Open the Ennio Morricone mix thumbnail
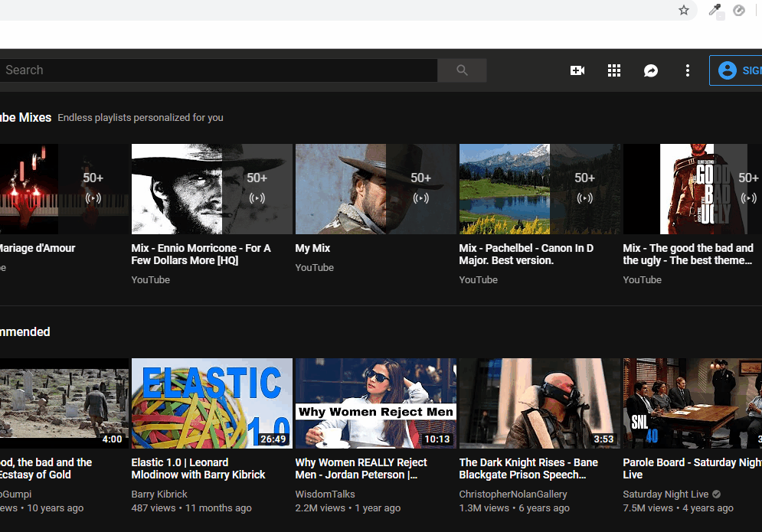762x532 pixels. pos(211,188)
